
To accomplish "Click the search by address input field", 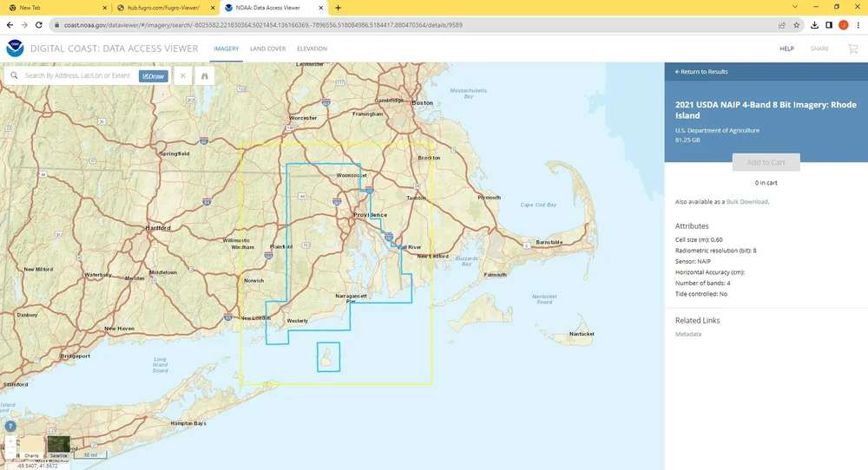I will coord(77,75).
